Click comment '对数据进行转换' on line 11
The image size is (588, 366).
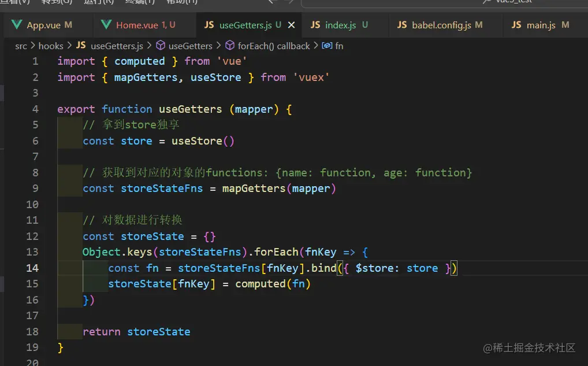point(142,220)
